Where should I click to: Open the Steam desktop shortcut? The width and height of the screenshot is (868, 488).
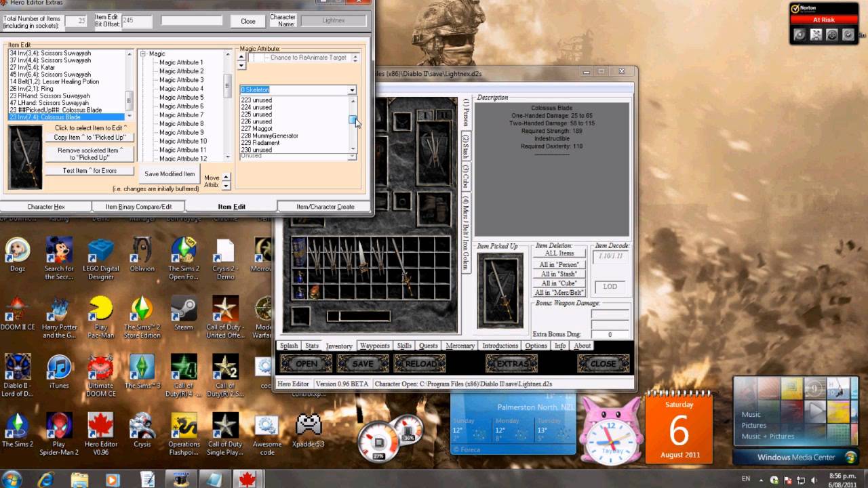tap(184, 313)
